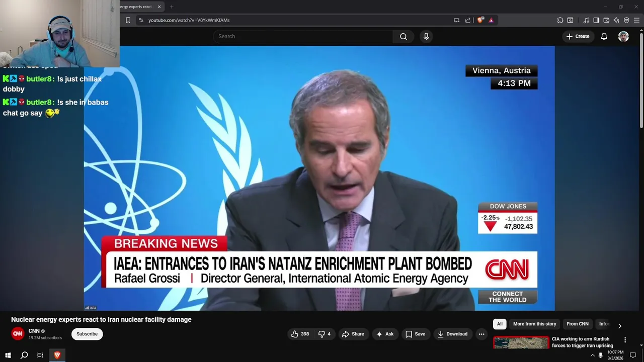Open Leo AI sparkle icon in toolbar
This screenshot has height=362, width=644.
[x=616, y=20]
